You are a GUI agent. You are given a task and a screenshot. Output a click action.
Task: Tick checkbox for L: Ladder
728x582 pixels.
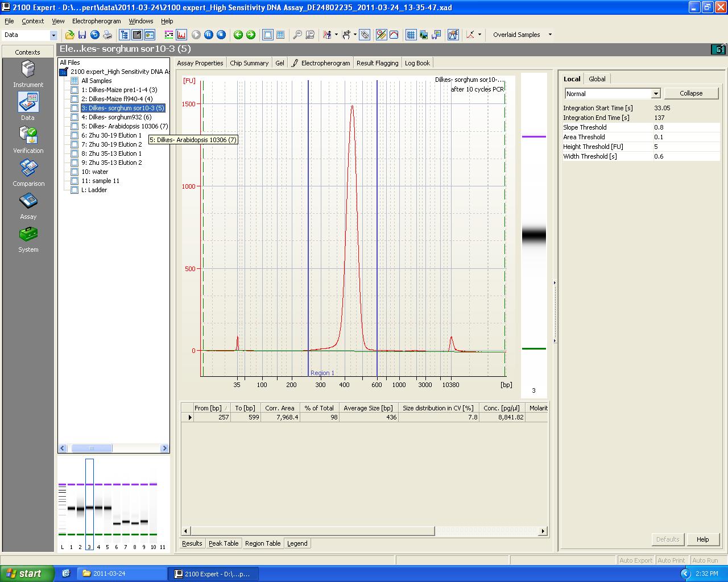tap(75, 190)
